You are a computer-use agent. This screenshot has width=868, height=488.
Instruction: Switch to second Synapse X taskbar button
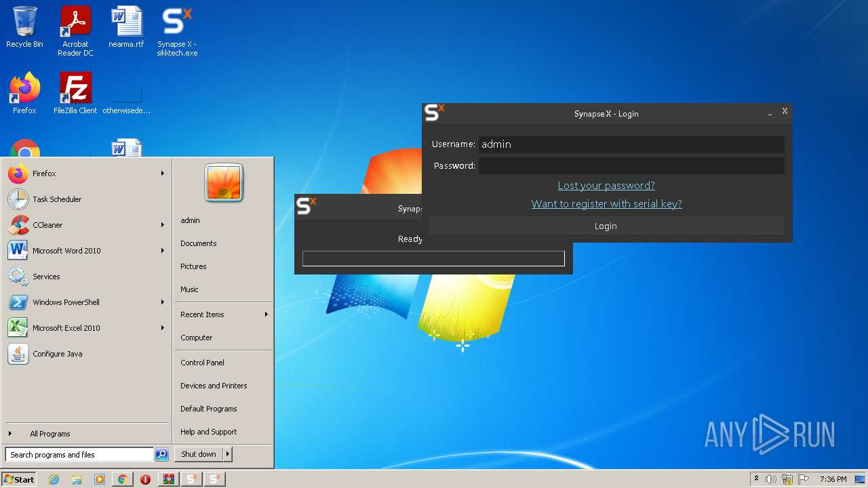214,479
